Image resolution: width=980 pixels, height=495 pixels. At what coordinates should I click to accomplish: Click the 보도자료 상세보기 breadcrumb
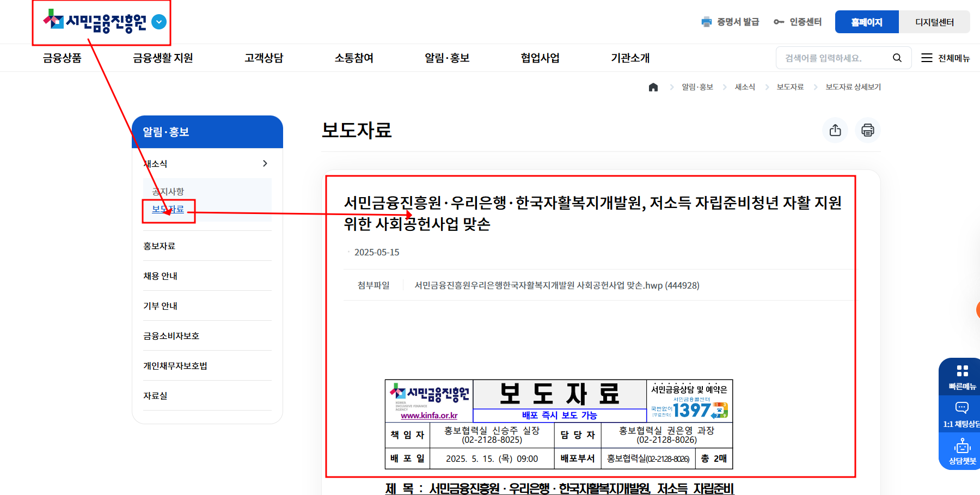[x=853, y=87]
